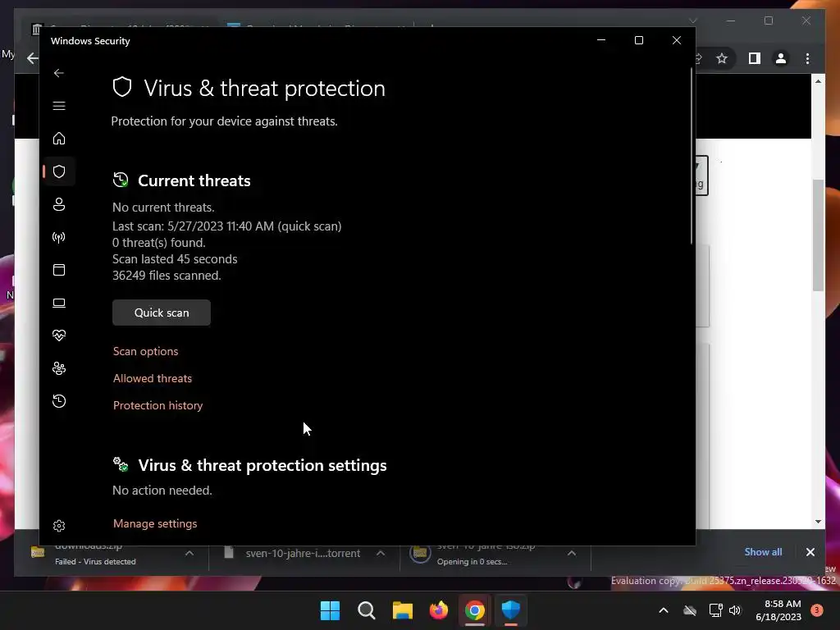Open Chrome profile avatar

(781, 58)
